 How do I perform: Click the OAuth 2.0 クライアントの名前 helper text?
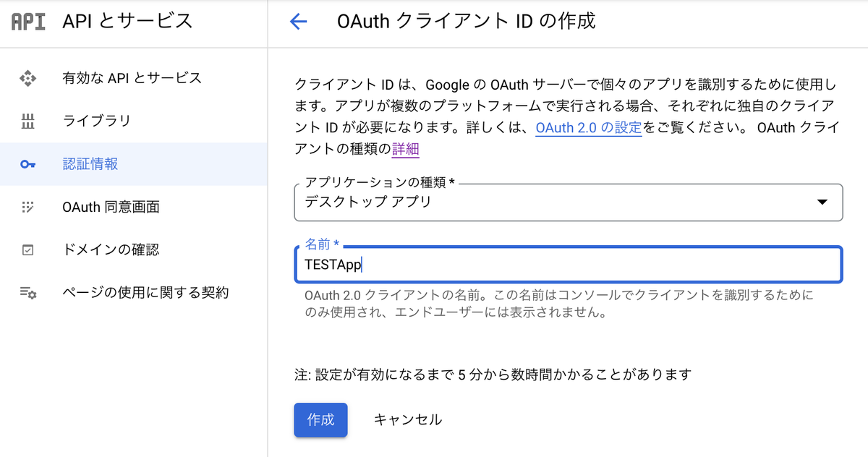click(x=559, y=304)
